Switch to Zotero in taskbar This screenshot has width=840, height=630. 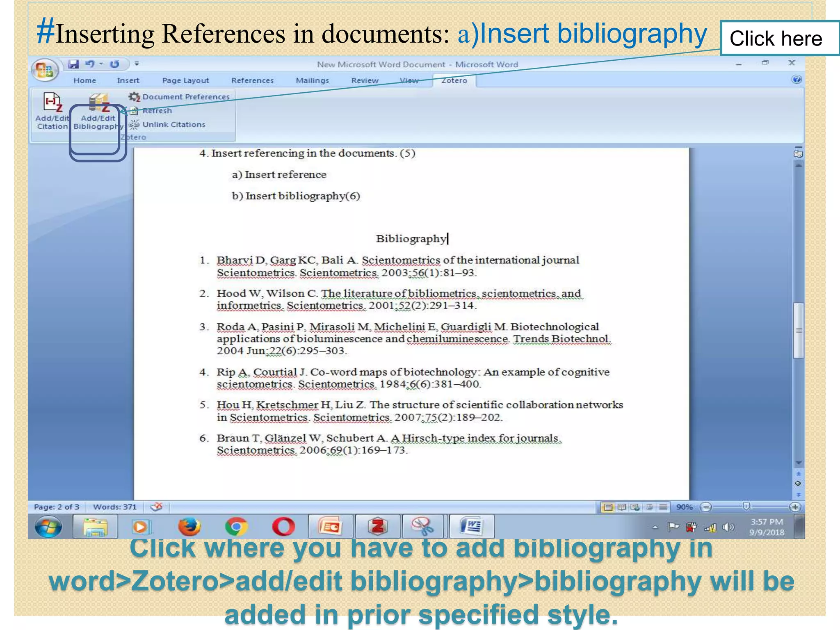click(x=378, y=527)
